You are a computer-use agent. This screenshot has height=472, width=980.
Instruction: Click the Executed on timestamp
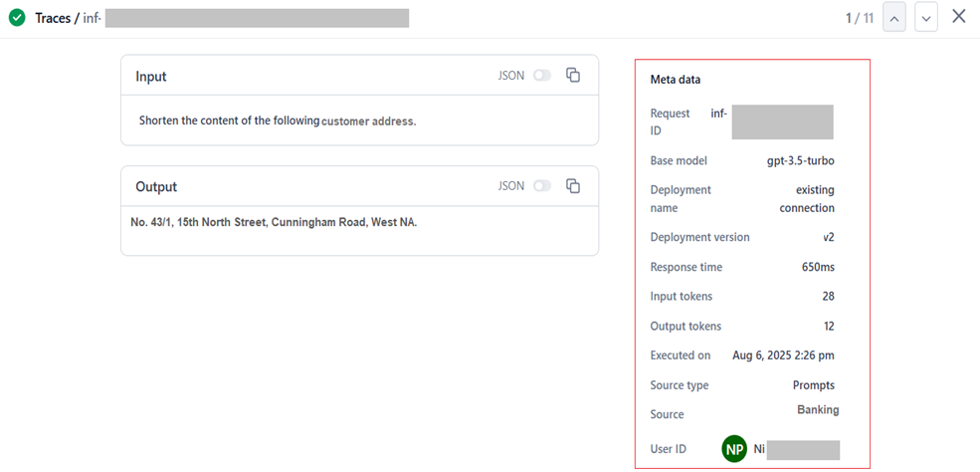point(783,355)
